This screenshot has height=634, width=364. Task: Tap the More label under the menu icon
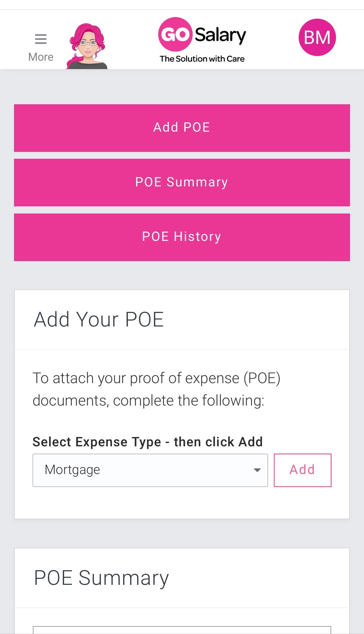click(x=40, y=57)
